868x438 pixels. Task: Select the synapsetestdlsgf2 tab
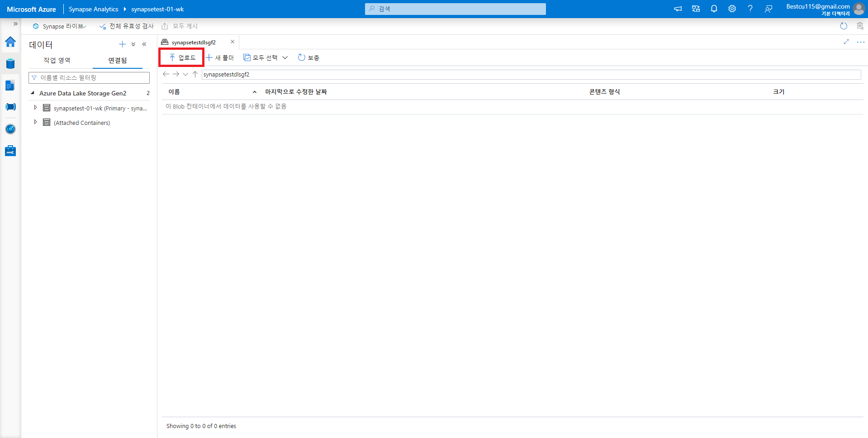coord(194,43)
